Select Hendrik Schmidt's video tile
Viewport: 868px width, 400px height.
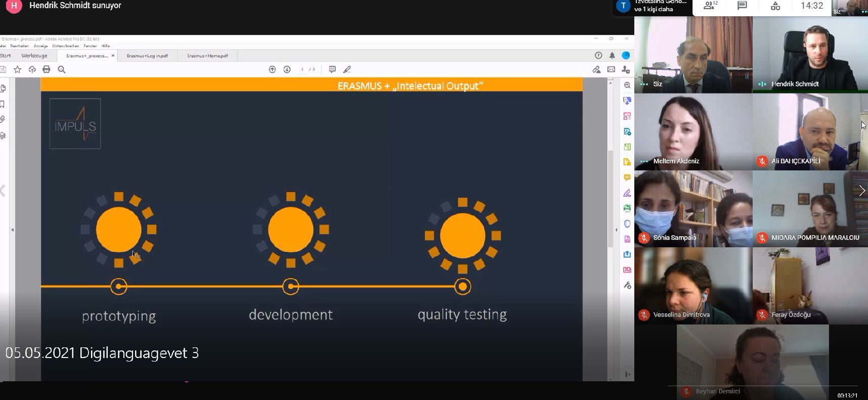pyautogui.click(x=810, y=55)
